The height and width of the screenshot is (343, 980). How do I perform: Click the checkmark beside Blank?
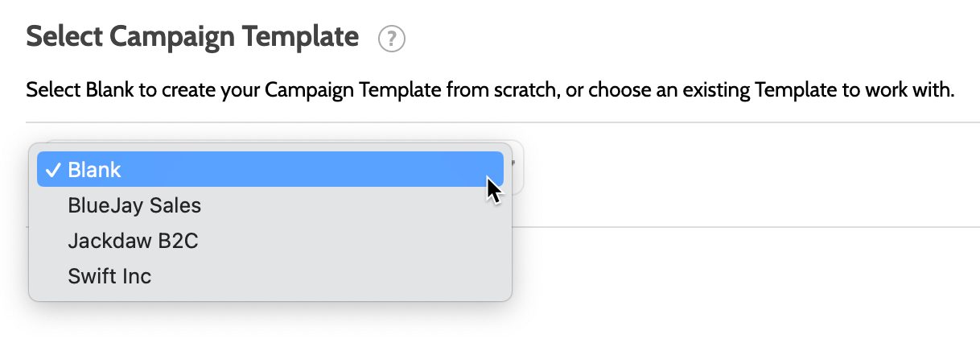[x=54, y=170]
